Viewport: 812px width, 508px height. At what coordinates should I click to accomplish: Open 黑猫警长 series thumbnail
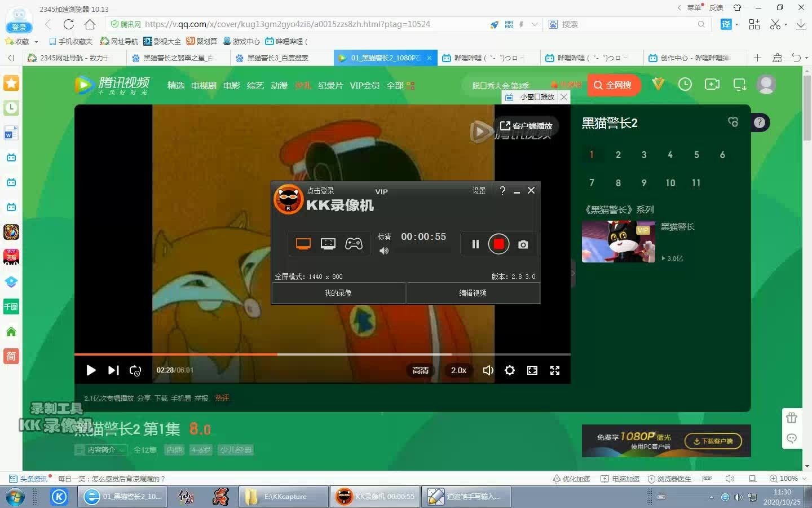(x=619, y=242)
